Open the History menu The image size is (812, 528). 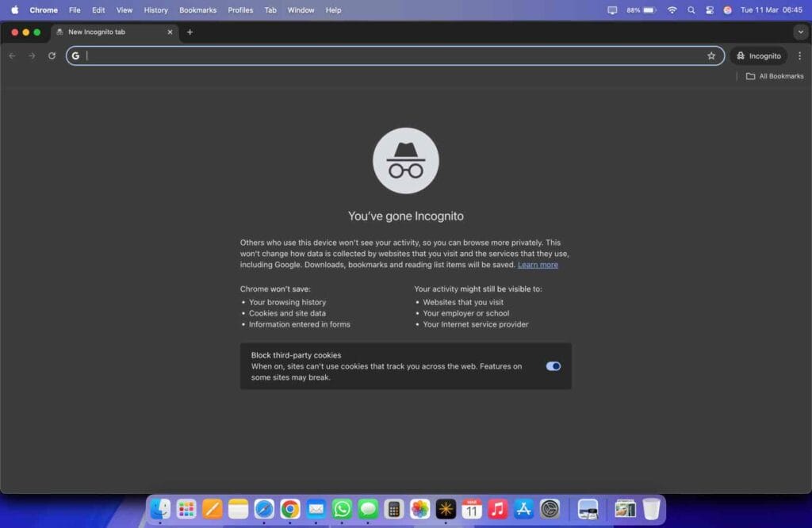(156, 10)
